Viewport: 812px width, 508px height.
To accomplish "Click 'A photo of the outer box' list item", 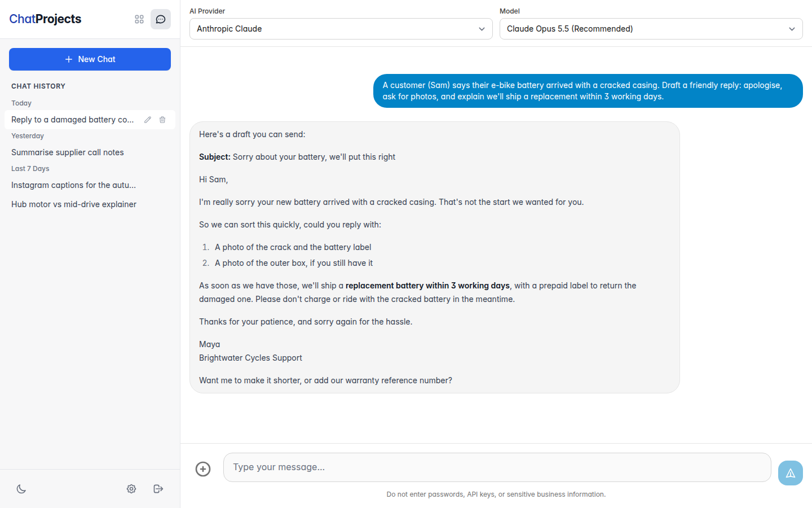I will pos(294,263).
